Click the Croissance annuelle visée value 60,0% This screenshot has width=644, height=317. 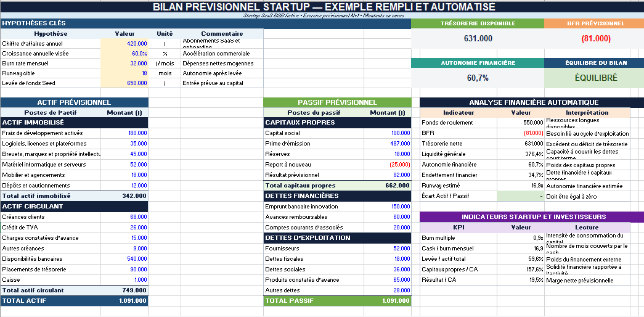coord(124,54)
